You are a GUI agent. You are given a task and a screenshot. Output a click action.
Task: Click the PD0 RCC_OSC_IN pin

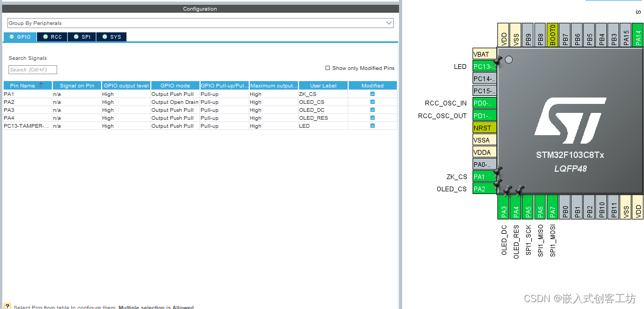pyautogui.click(x=485, y=103)
